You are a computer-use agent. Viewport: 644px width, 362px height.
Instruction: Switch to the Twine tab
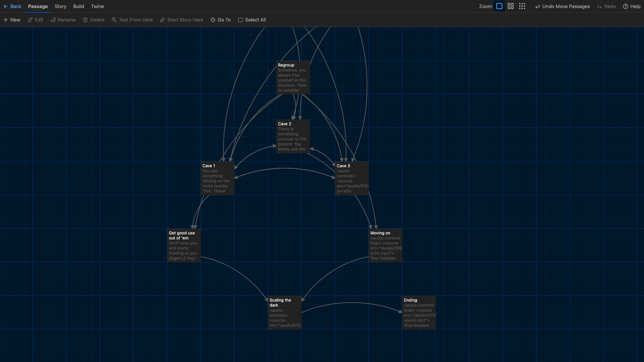pyautogui.click(x=97, y=6)
